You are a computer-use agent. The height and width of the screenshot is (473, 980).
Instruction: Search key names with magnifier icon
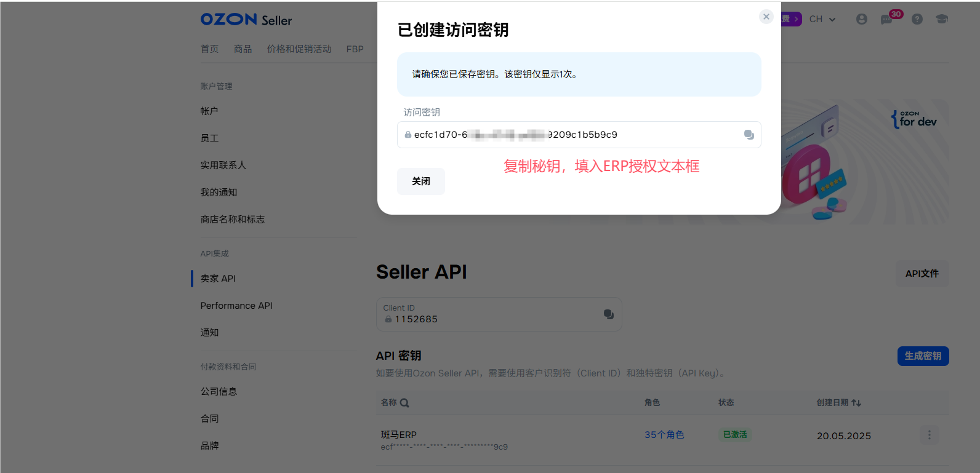(x=404, y=403)
